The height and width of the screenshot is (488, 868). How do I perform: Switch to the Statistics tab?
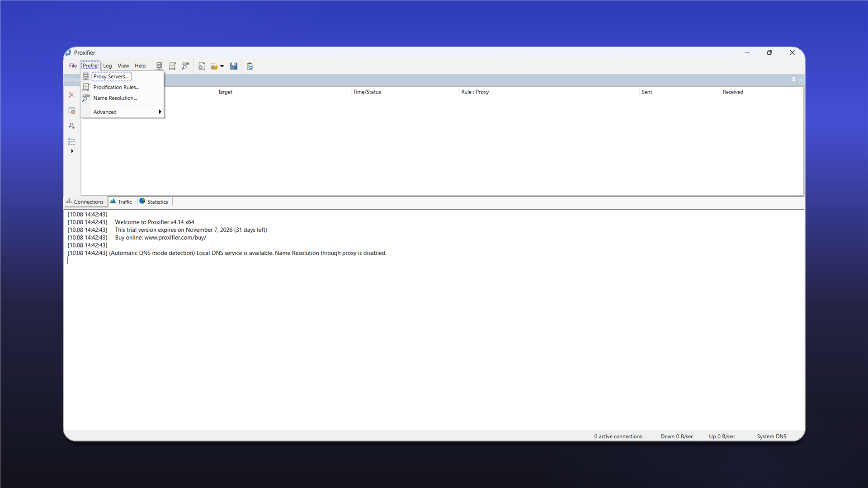click(x=154, y=202)
